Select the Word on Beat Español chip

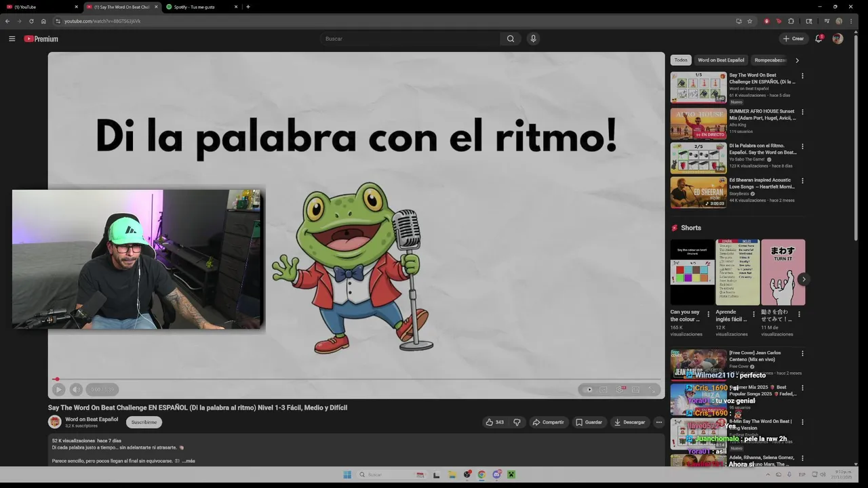(721, 60)
